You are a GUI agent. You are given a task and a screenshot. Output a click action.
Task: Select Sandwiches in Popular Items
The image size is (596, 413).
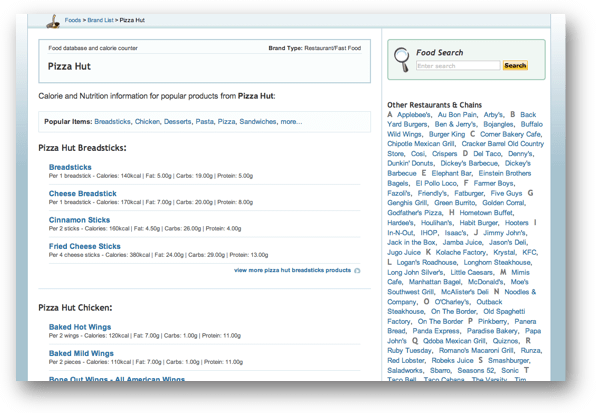pyautogui.click(x=258, y=122)
